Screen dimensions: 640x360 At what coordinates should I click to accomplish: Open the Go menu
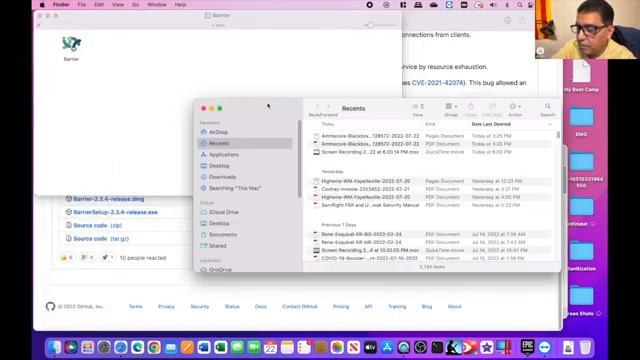135,5
